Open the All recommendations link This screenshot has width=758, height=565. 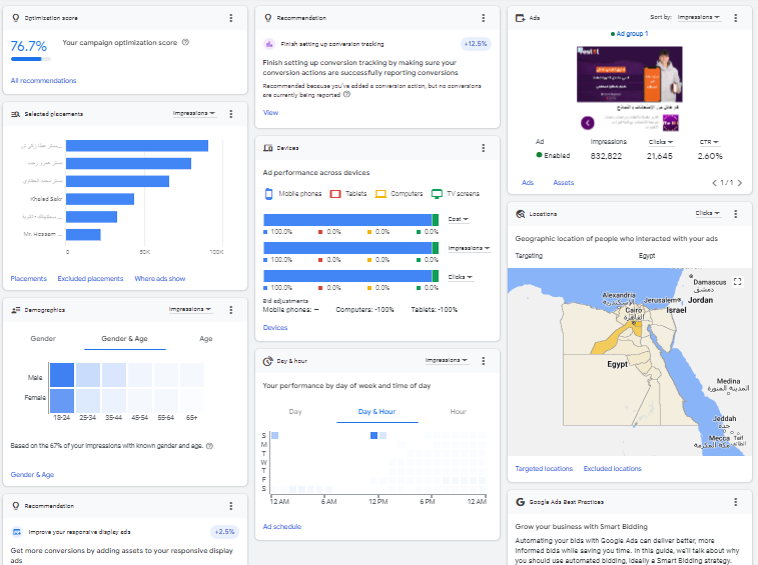point(44,81)
